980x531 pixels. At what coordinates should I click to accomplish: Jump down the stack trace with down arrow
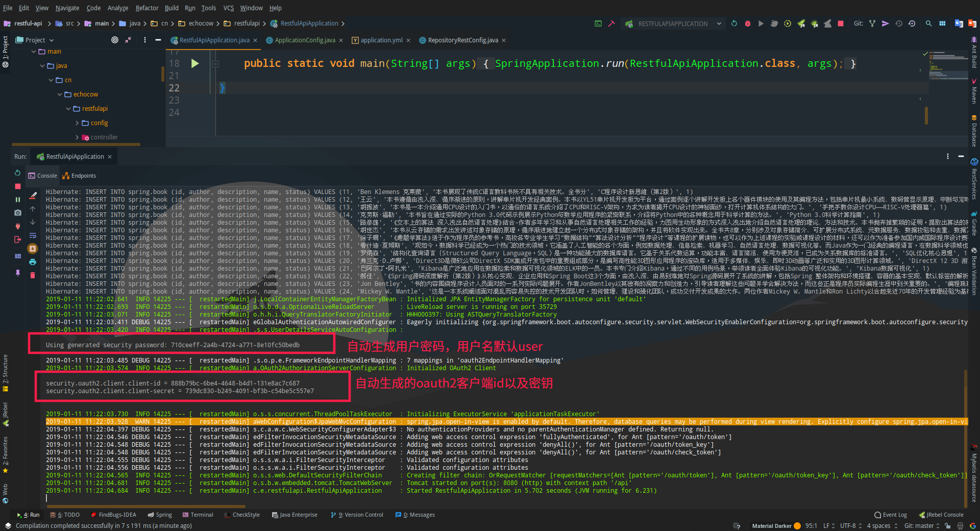pos(33,222)
